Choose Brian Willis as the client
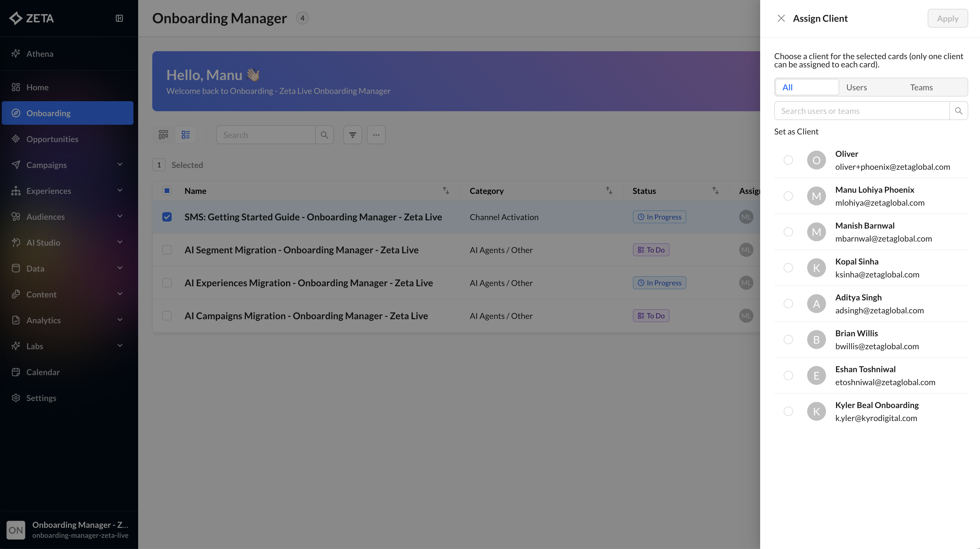 click(x=788, y=340)
